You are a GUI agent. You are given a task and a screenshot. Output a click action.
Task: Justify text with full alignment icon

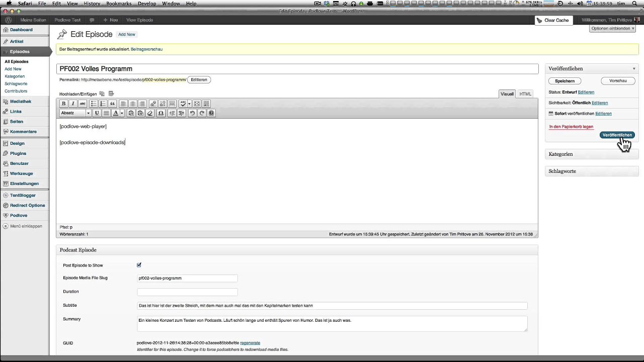pos(106,113)
